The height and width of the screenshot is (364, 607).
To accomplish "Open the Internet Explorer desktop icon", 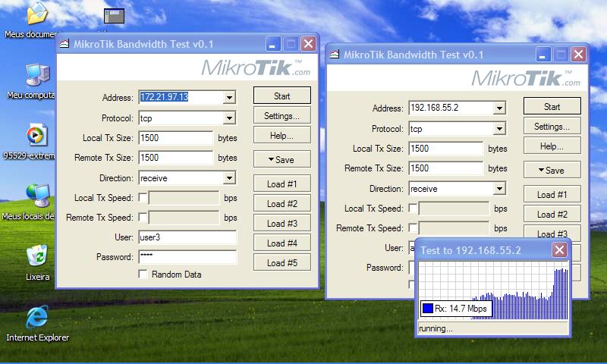I will click(x=36, y=318).
